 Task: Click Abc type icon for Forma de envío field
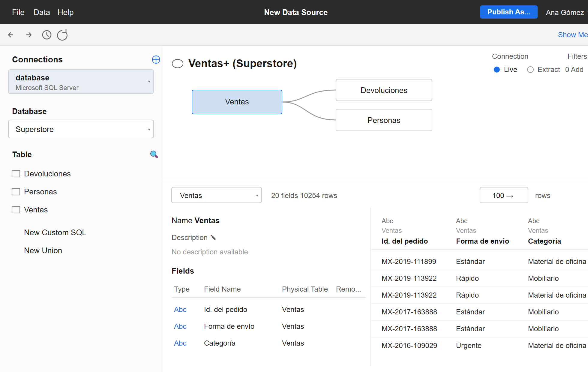(x=180, y=326)
